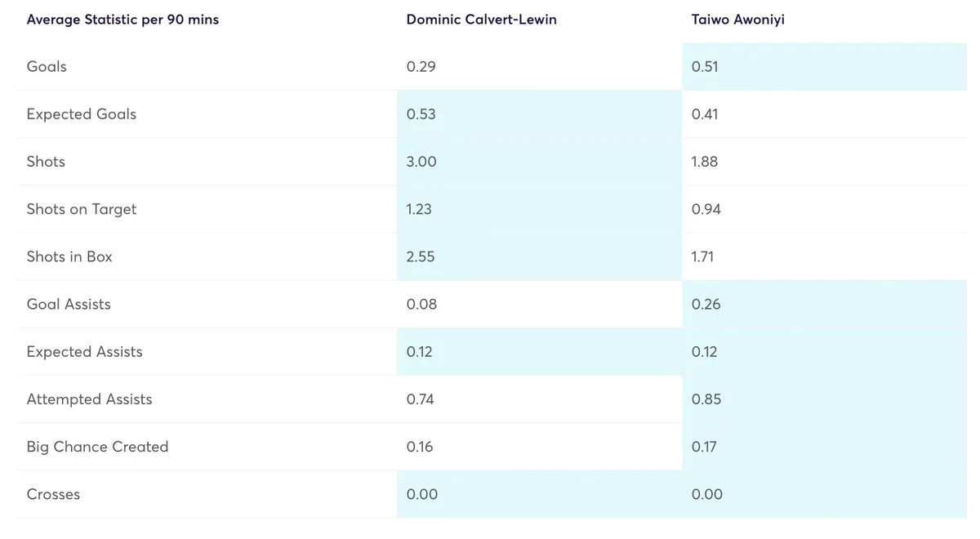Select the Taiwo Awoniyi column header
980x539 pixels.
738,20
